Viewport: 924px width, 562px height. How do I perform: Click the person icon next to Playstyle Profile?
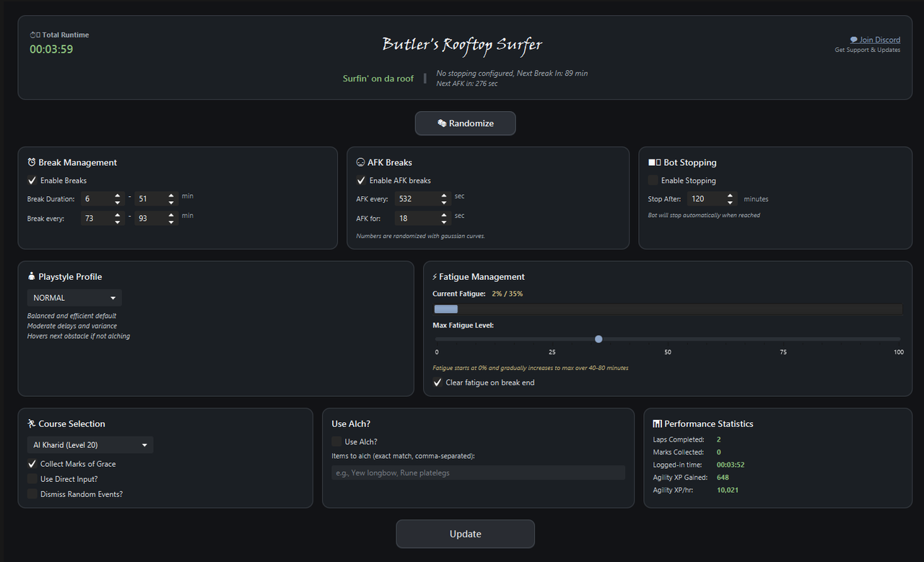pos(32,276)
